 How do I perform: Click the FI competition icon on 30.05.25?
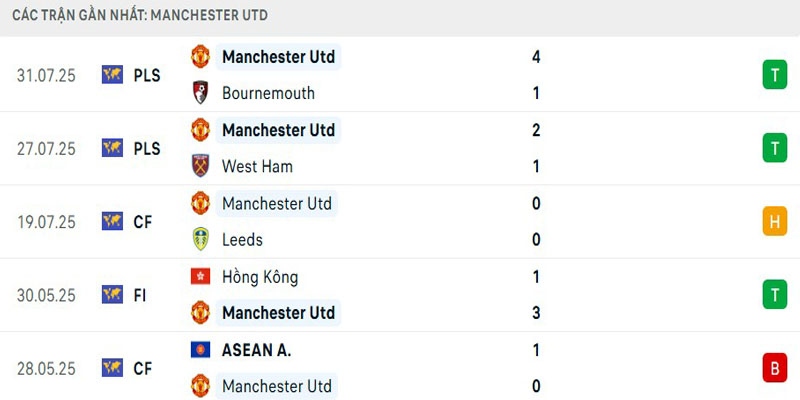pyautogui.click(x=112, y=295)
